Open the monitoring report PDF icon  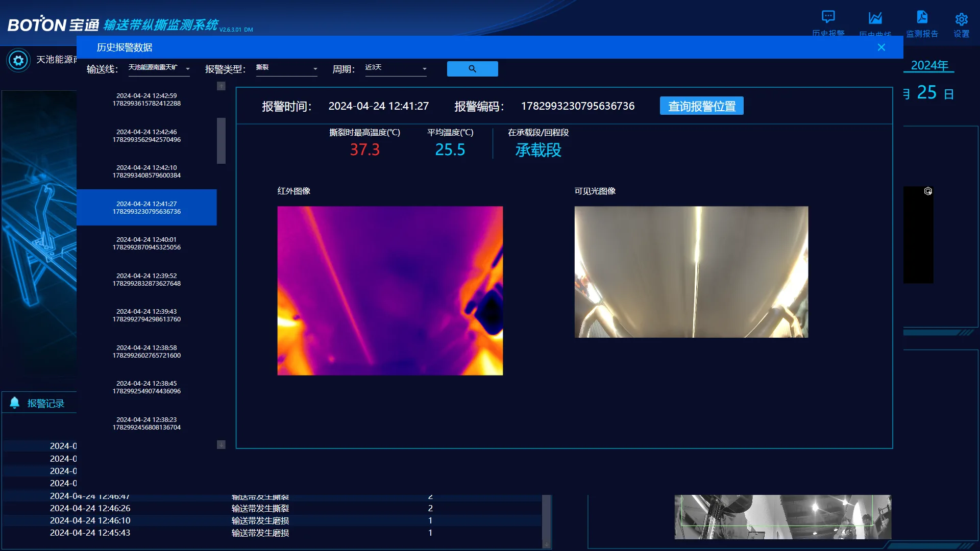pos(922,17)
